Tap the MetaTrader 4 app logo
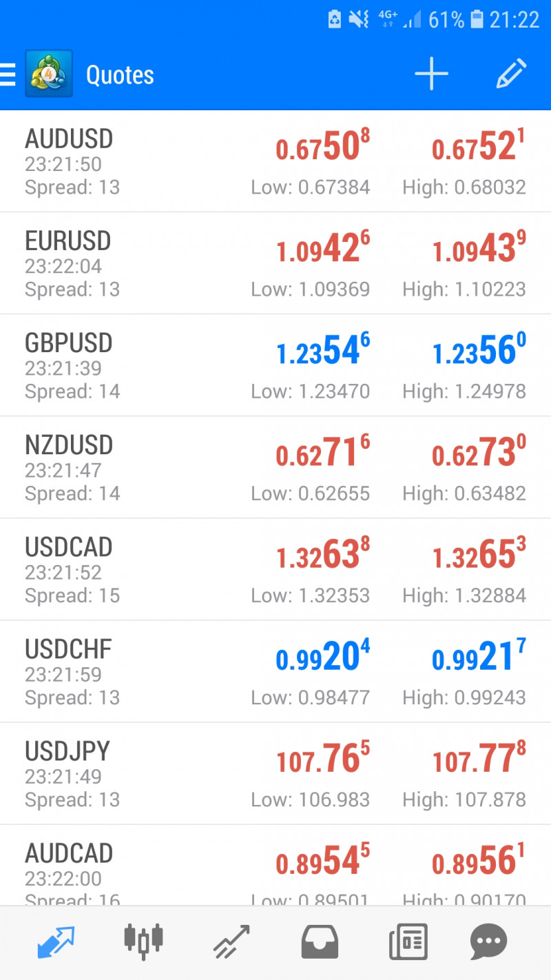Viewport: 551px width, 980px height. pos(49,74)
